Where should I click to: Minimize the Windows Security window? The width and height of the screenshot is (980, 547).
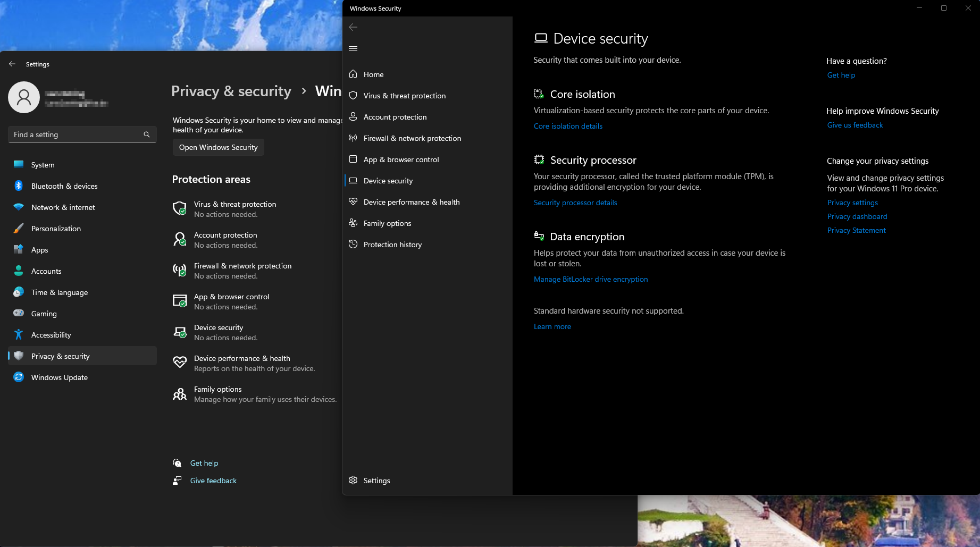click(919, 8)
